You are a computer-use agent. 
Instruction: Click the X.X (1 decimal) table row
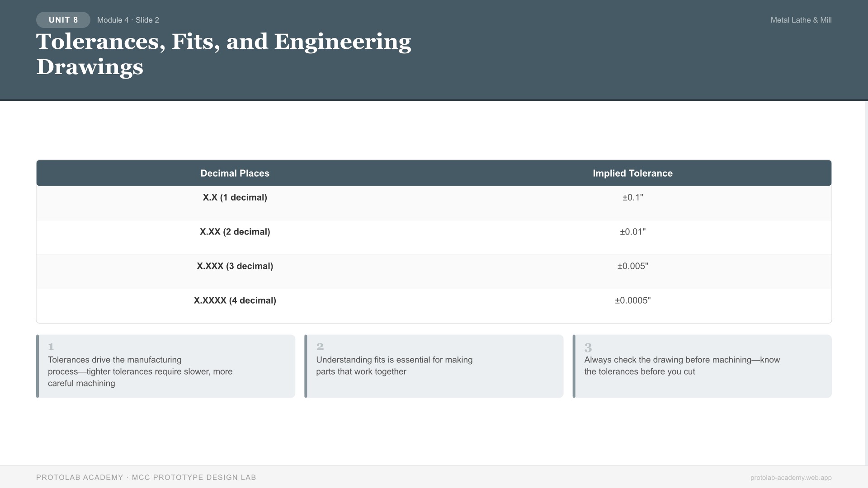point(235,197)
